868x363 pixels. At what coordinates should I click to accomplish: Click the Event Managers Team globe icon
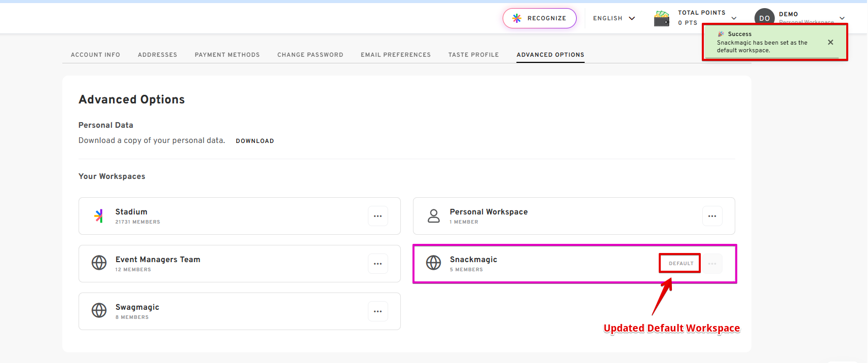pos(99,263)
